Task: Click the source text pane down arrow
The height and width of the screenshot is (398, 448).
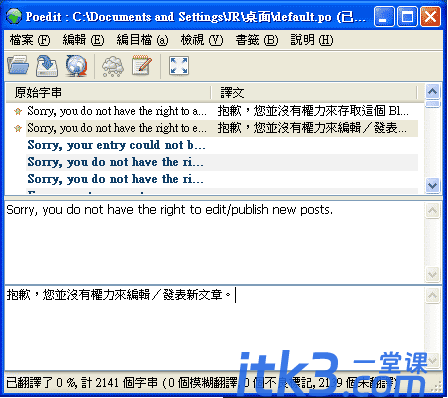Action: tap(433, 275)
